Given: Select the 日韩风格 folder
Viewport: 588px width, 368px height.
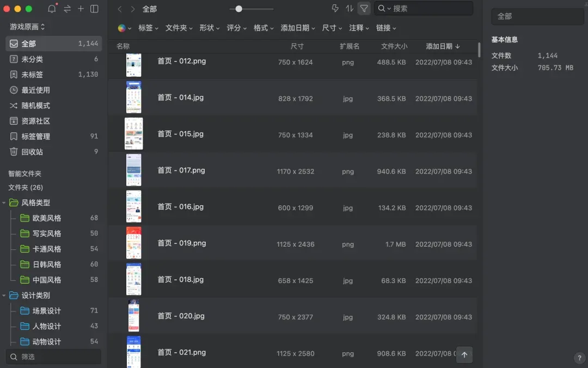Looking at the screenshot, I should 54,265.
